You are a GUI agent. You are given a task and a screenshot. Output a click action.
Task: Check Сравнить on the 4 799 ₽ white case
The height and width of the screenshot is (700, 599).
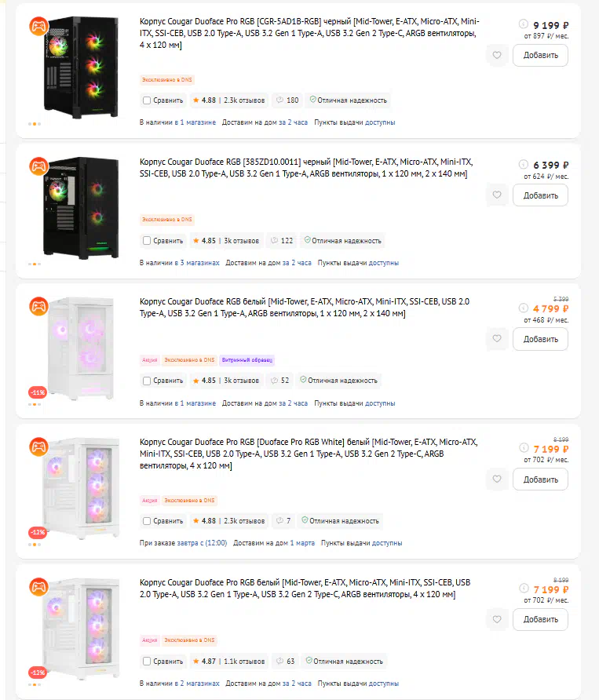click(x=147, y=381)
